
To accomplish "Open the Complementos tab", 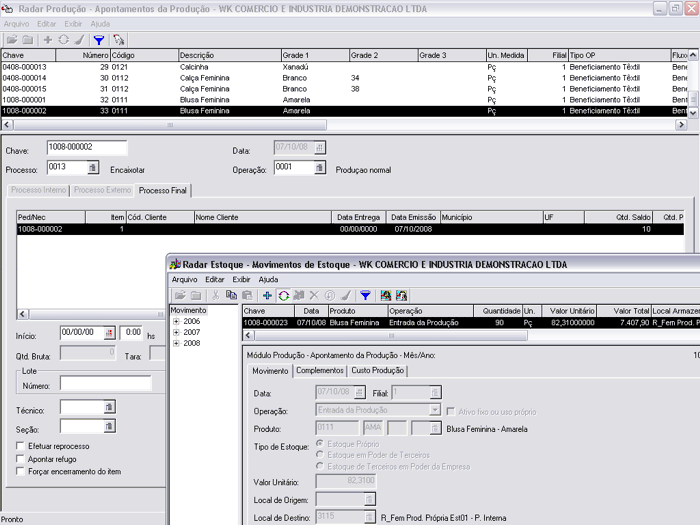I will click(x=319, y=371).
